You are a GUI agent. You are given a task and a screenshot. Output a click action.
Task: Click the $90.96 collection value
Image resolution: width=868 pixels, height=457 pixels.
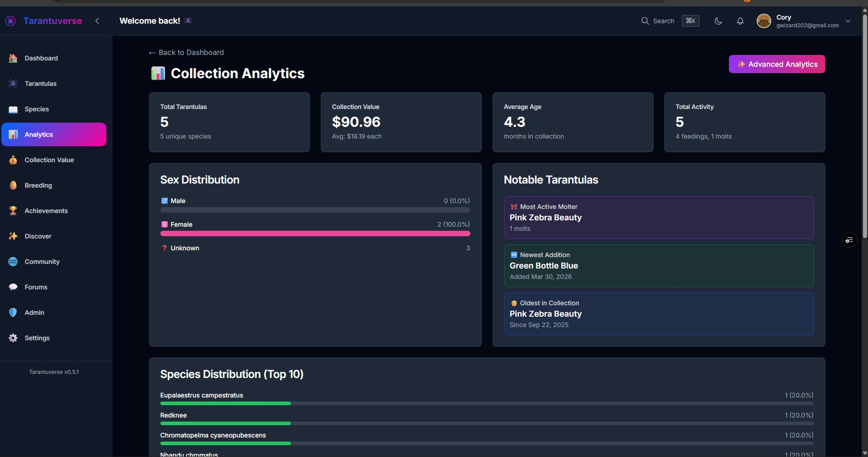(356, 122)
